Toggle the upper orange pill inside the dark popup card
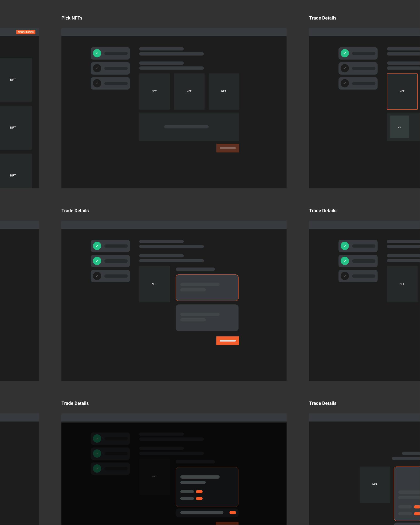420x525 pixels. (x=199, y=492)
